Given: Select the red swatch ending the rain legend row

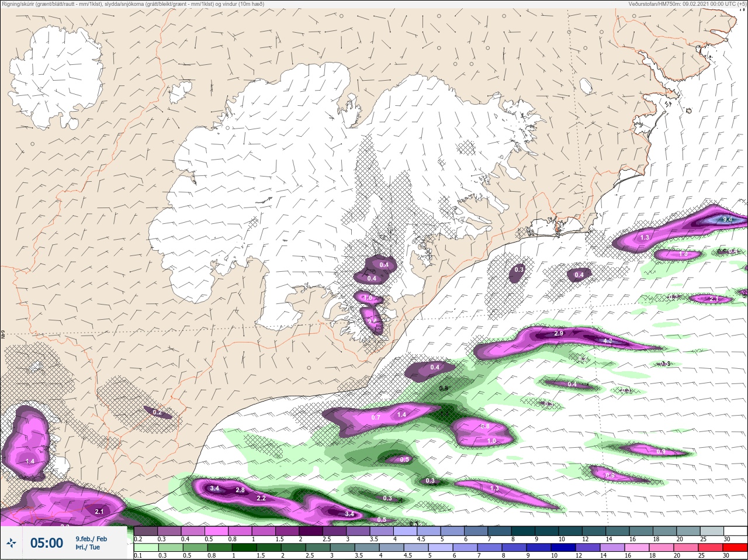Looking at the screenshot, I should [x=736, y=547].
